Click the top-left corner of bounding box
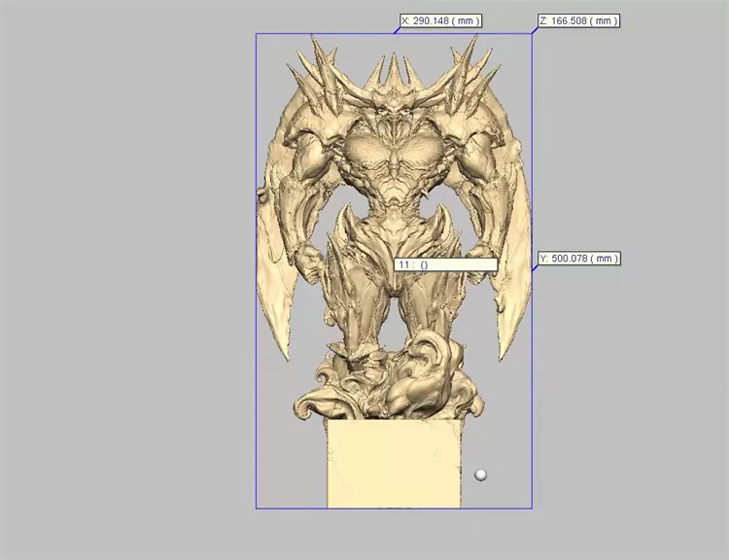 257,34
